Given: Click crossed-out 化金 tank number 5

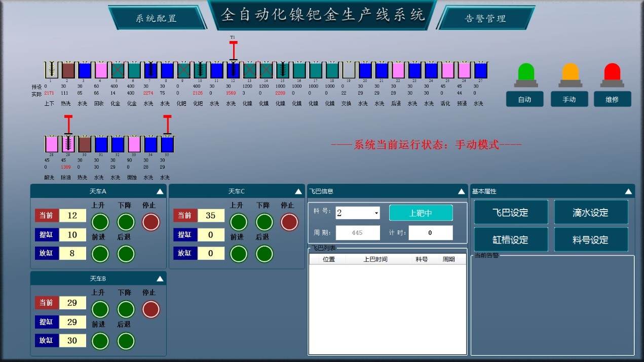Looking at the screenshot, I should tap(118, 70).
